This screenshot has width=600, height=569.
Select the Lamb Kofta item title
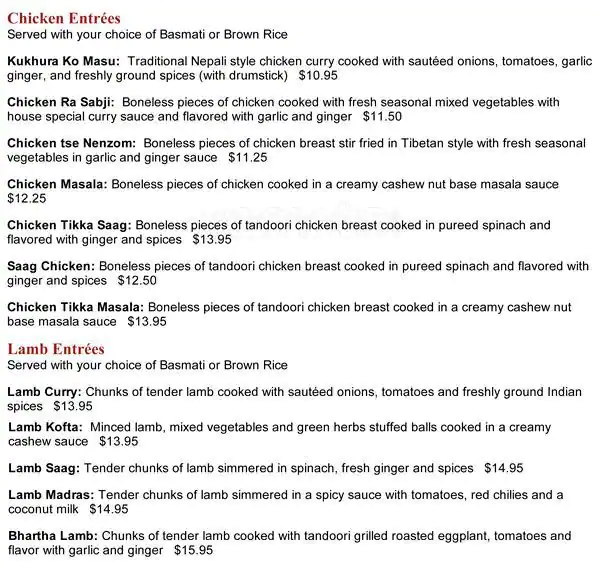coord(45,427)
